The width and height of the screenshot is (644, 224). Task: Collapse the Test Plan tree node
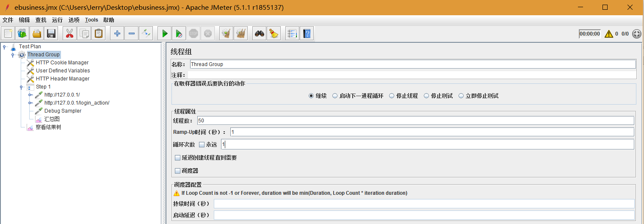5,47
